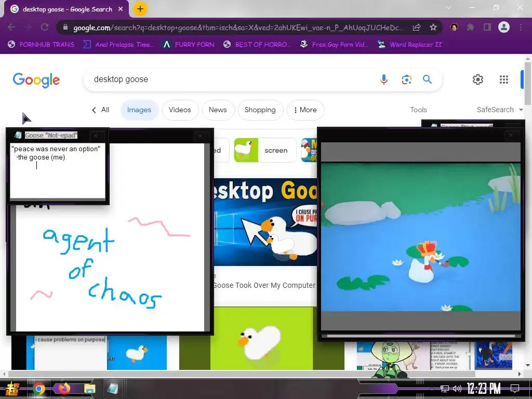Start voice search with microphone icon
Screen dimensions: 532x399
coord(384,79)
